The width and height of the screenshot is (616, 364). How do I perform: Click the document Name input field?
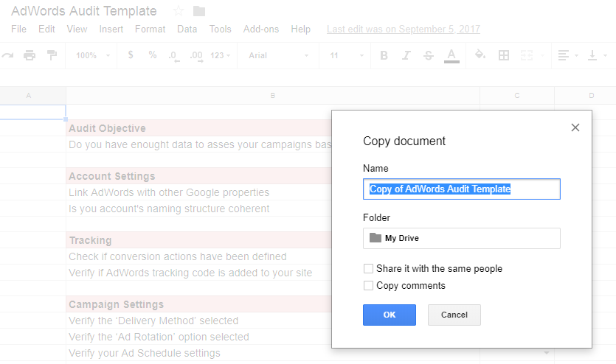(462, 189)
